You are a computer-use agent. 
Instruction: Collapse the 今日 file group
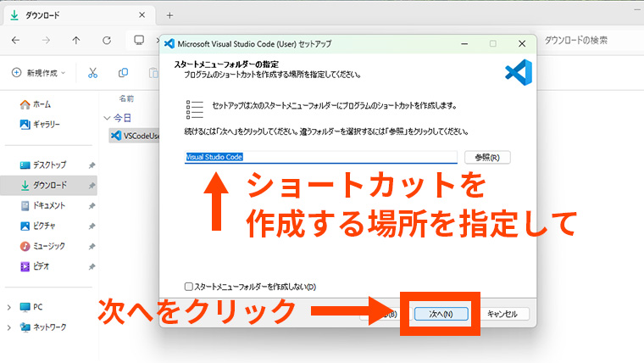pyautogui.click(x=106, y=118)
